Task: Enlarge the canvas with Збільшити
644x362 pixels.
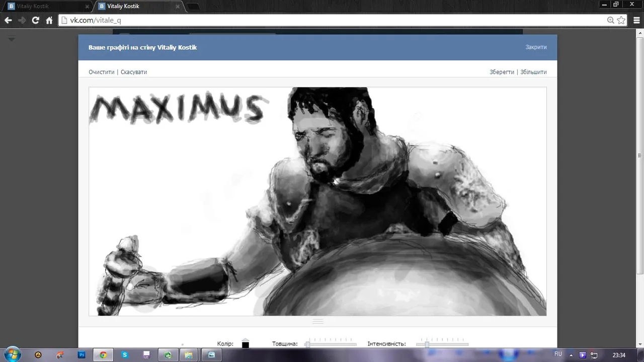Action: point(533,72)
